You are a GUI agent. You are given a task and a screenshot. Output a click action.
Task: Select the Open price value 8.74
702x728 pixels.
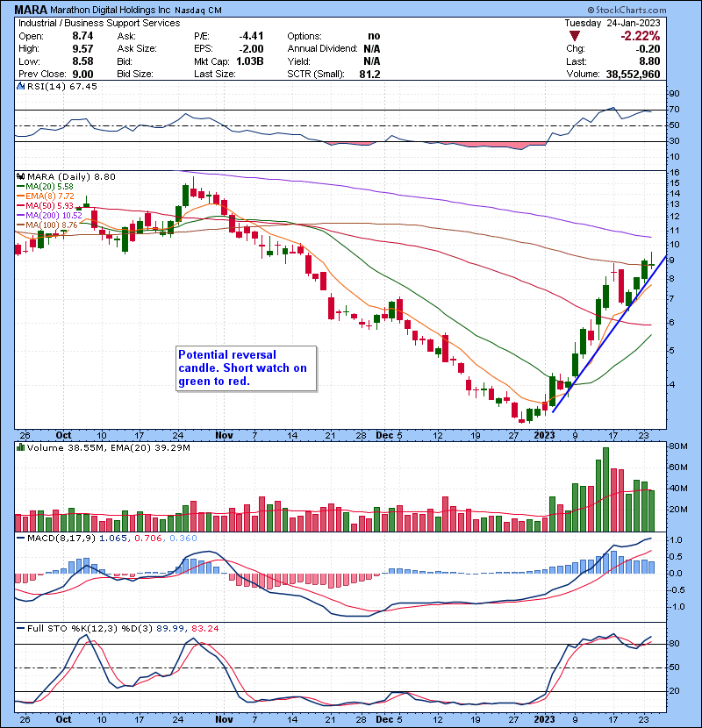pyautogui.click(x=82, y=36)
